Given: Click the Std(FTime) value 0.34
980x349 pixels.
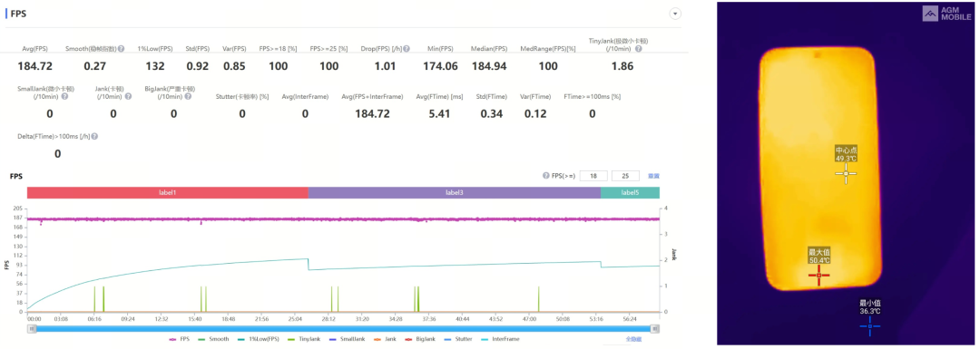Looking at the screenshot, I should pyautogui.click(x=492, y=113).
